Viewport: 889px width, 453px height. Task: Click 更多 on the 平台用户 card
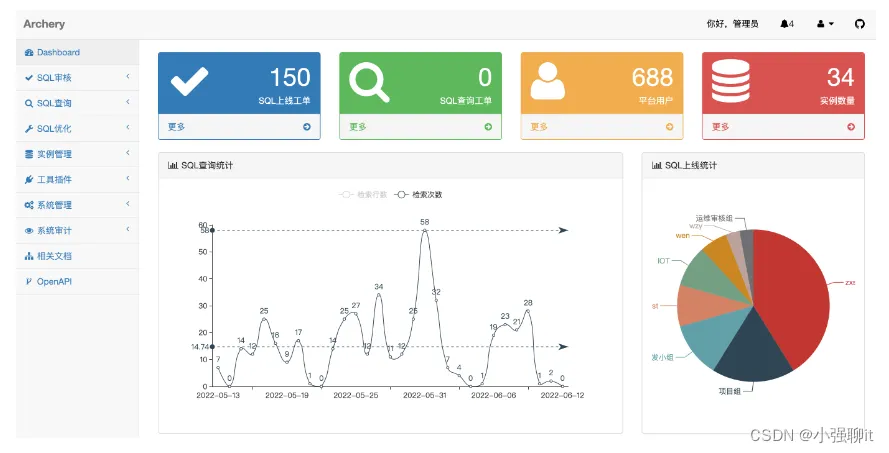click(539, 127)
